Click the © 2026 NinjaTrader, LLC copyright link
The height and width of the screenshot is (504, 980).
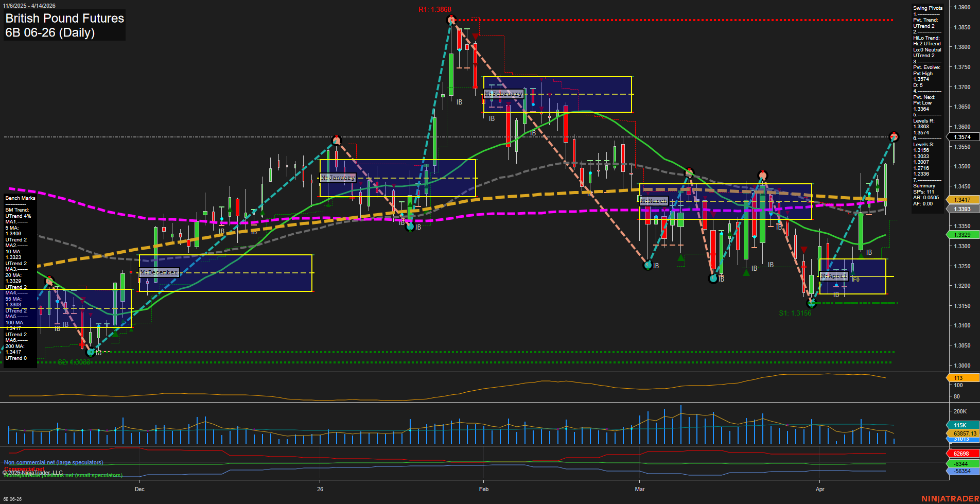pyautogui.click(x=33, y=472)
